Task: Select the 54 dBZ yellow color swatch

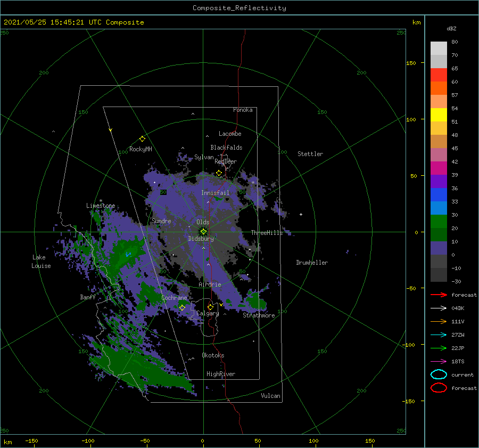Action: [439, 115]
